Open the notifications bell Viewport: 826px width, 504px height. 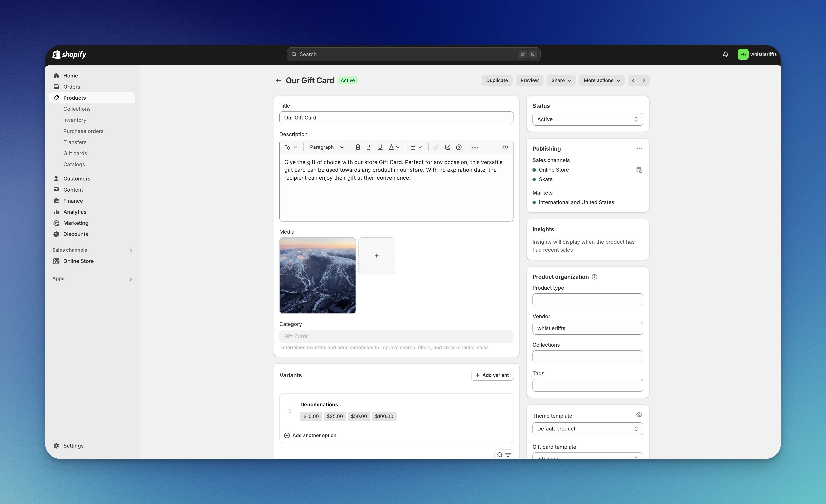726,54
